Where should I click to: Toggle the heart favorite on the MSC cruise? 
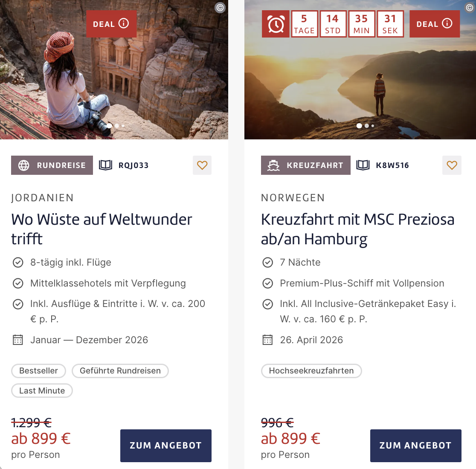(x=452, y=165)
